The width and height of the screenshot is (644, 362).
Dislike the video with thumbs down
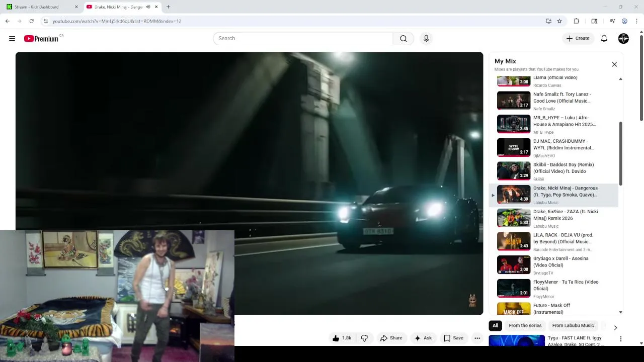tap(364, 338)
